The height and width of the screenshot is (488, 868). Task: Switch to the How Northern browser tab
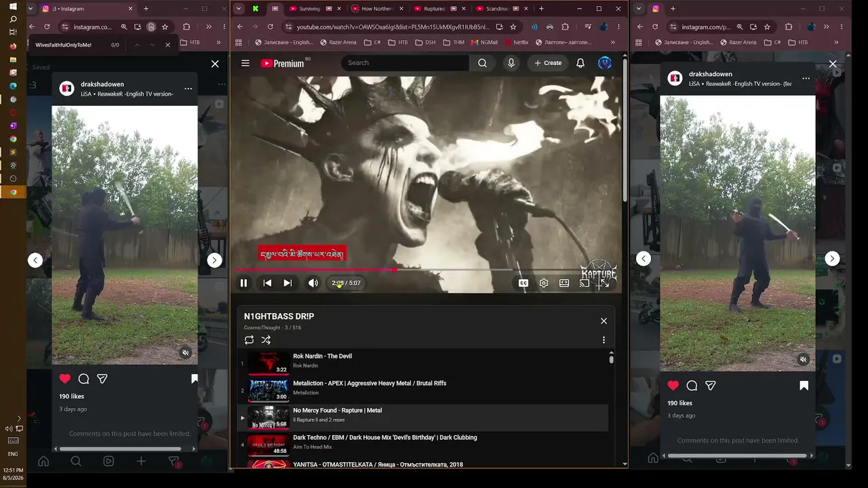coord(376,9)
